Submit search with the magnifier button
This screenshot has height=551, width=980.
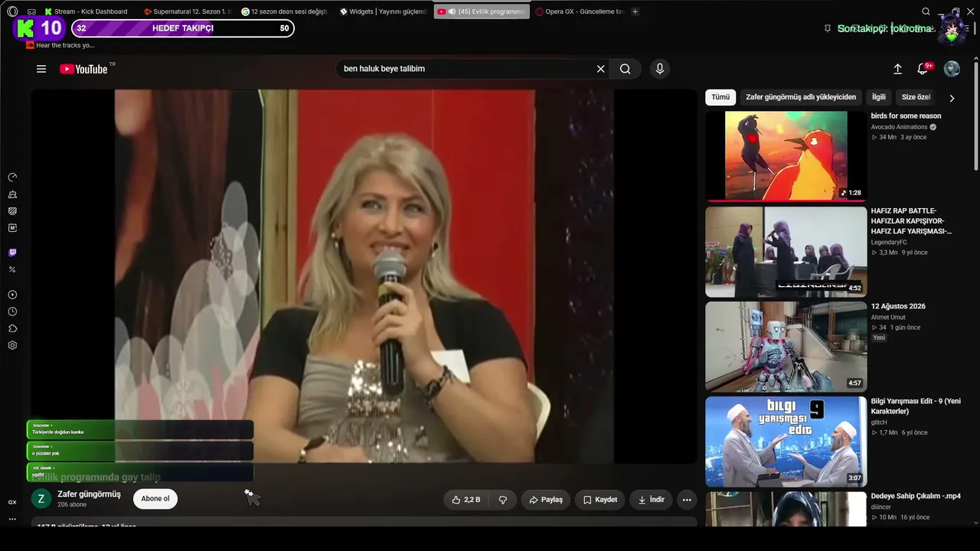[626, 69]
